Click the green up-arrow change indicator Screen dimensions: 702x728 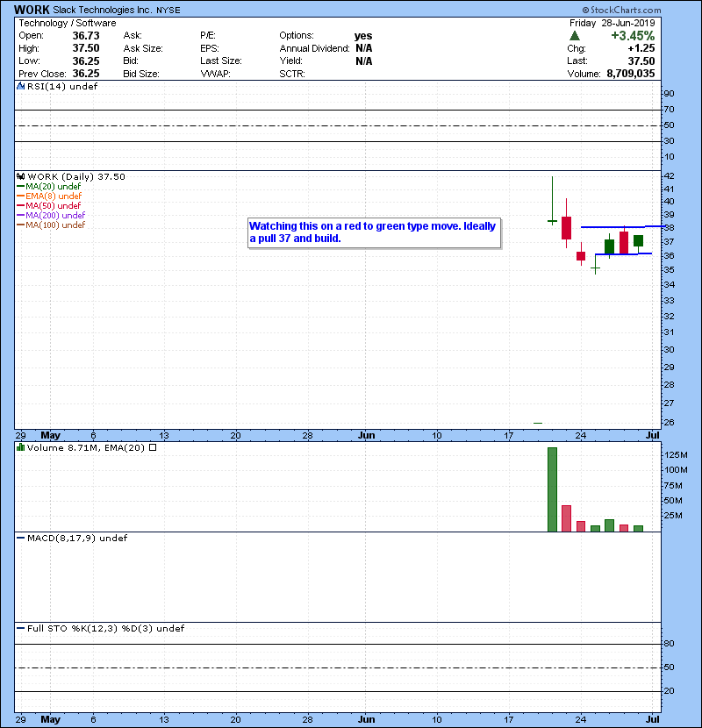575,36
